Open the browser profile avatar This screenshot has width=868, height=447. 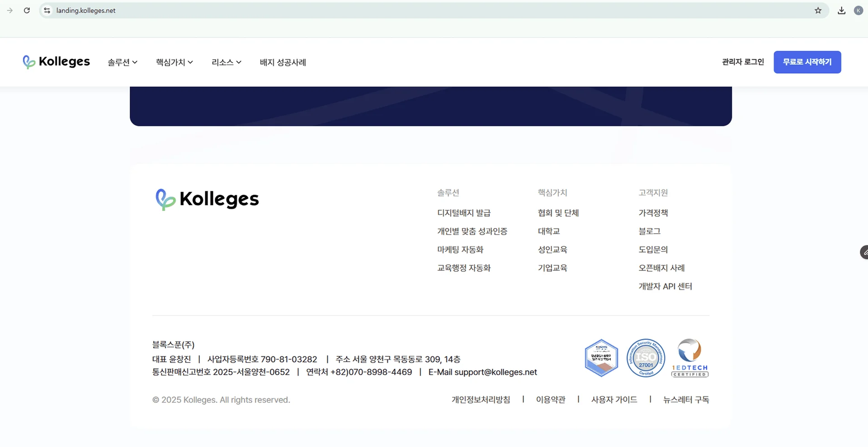coord(858,10)
